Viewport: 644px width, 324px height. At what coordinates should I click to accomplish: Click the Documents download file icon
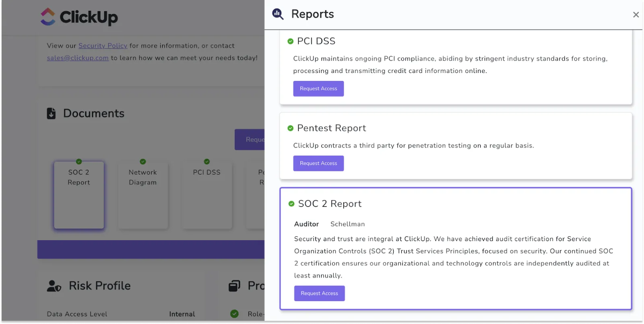click(51, 114)
